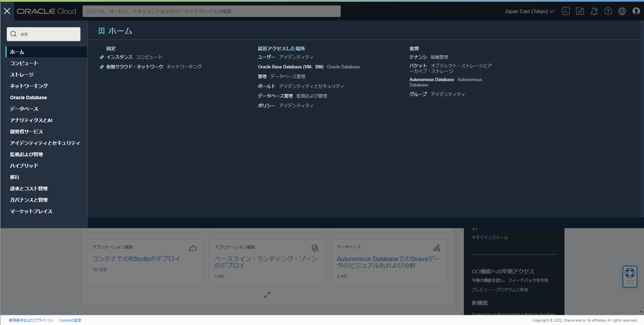Click the feedback pencil icon in header
This screenshot has width=644, height=325.
[x=580, y=10]
